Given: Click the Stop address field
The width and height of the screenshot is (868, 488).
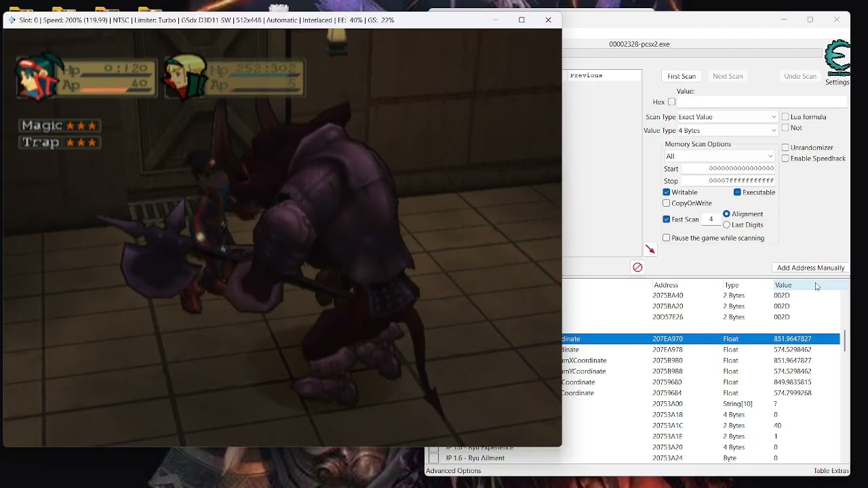Looking at the screenshot, I should click(x=728, y=181).
